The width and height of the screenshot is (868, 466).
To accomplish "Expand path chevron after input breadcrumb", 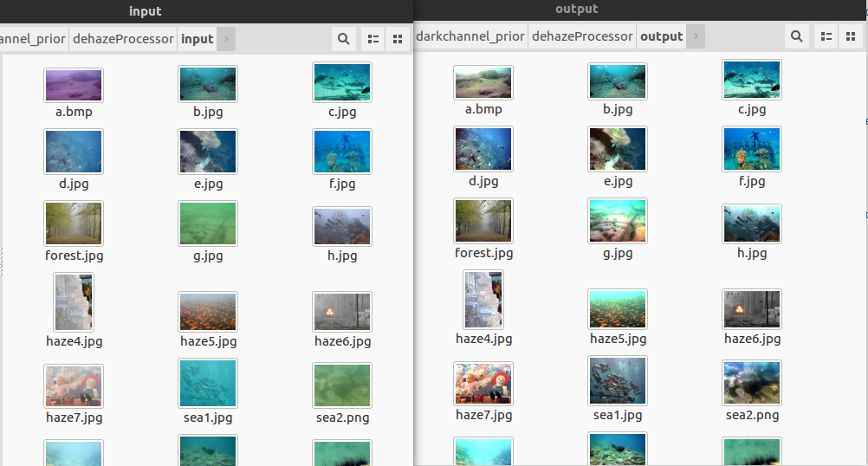I will click(x=226, y=39).
